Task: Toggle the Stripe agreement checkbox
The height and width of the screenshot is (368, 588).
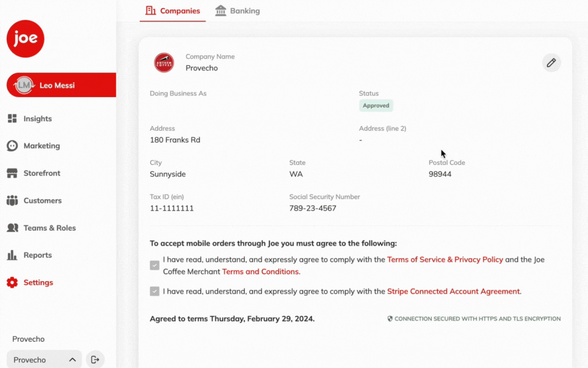Action: 155,291
